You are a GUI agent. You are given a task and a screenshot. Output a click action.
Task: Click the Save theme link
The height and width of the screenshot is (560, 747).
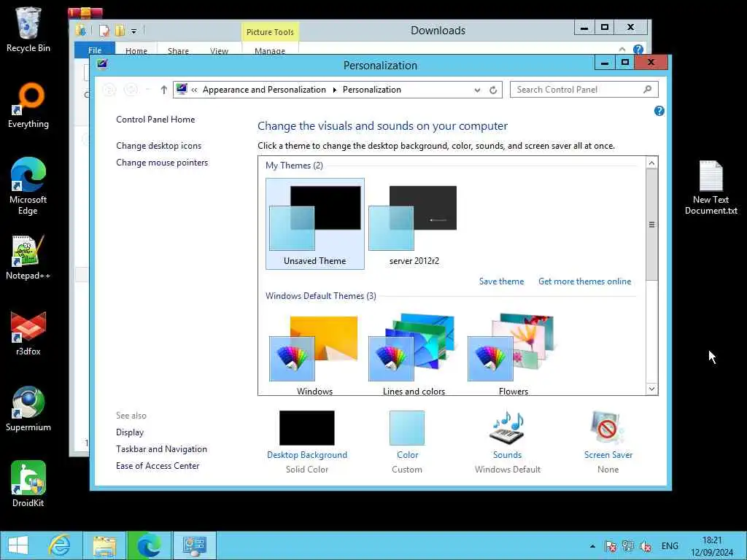501,281
